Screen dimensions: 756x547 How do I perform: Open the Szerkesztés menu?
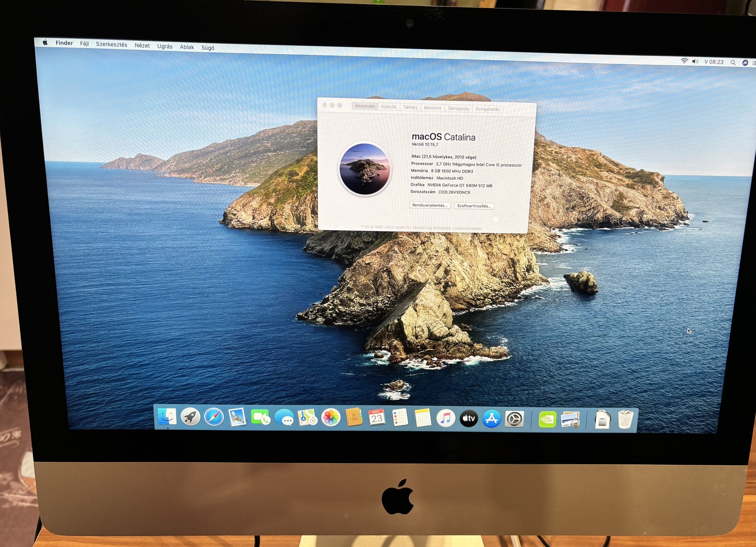point(111,44)
